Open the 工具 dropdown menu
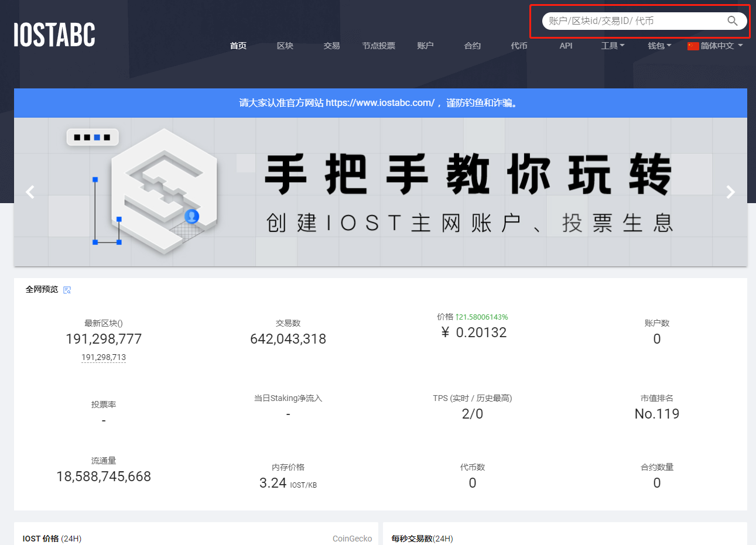756x545 pixels. (x=610, y=45)
